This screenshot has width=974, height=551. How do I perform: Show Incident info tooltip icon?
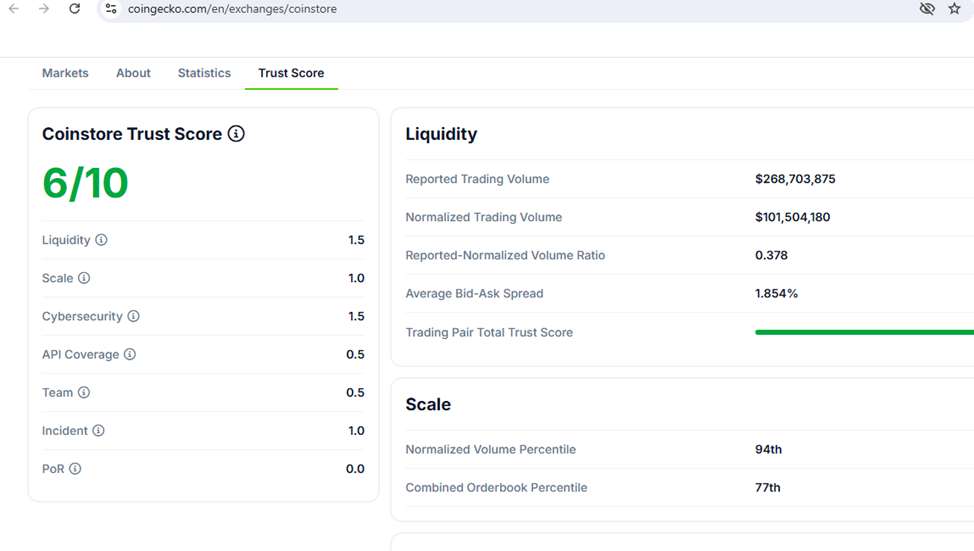(98, 430)
